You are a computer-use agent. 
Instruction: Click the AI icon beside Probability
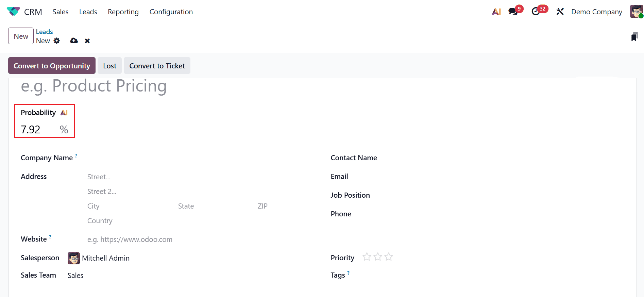[x=64, y=113]
